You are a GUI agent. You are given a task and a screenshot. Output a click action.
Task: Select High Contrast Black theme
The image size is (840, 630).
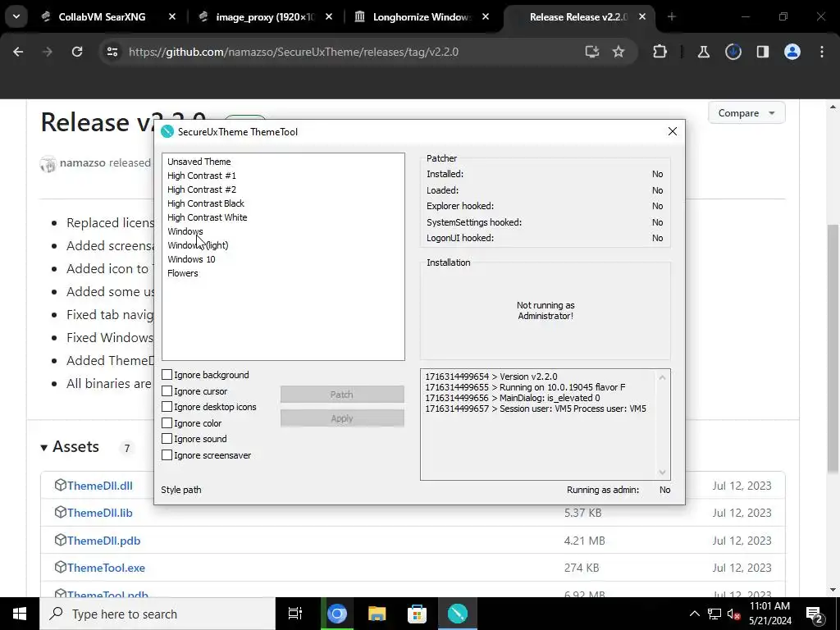206,203
